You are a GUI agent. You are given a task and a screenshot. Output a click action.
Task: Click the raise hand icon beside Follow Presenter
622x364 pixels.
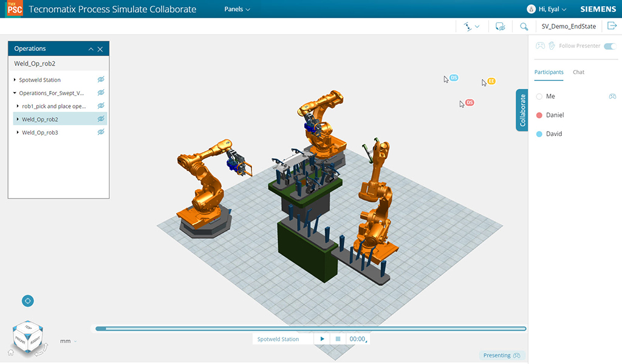(x=551, y=45)
